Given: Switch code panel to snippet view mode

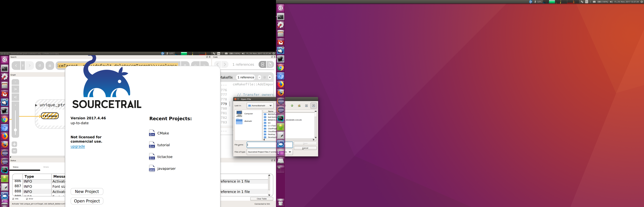Looking at the screenshot, I should coord(262,64).
